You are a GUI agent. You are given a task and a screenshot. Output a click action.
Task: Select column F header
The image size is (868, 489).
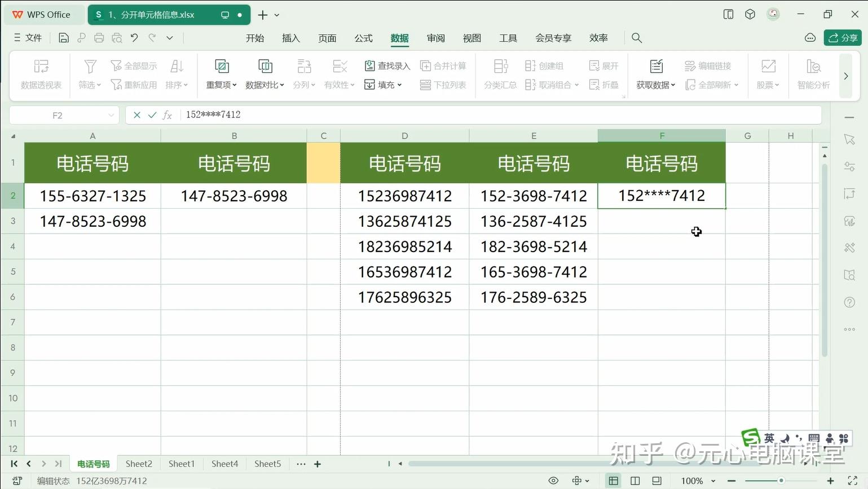click(662, 136)
